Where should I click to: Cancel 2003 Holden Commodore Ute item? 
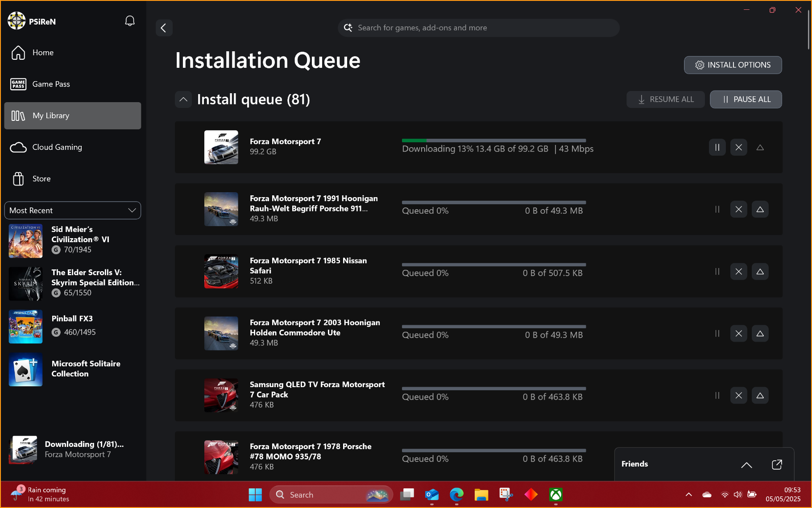(738, 333)
